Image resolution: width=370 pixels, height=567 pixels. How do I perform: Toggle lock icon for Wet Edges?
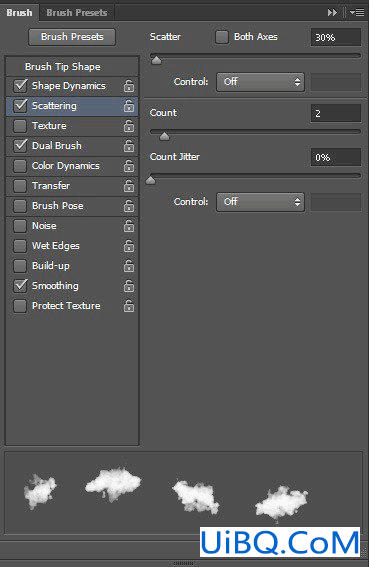[129, 246]
